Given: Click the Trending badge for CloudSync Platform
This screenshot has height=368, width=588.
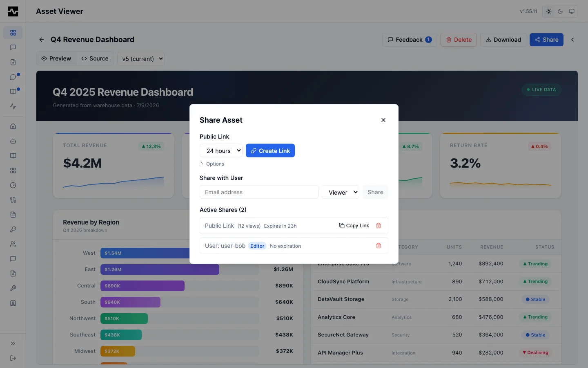Looking at the screenshot, I should [x=535, y=281].
